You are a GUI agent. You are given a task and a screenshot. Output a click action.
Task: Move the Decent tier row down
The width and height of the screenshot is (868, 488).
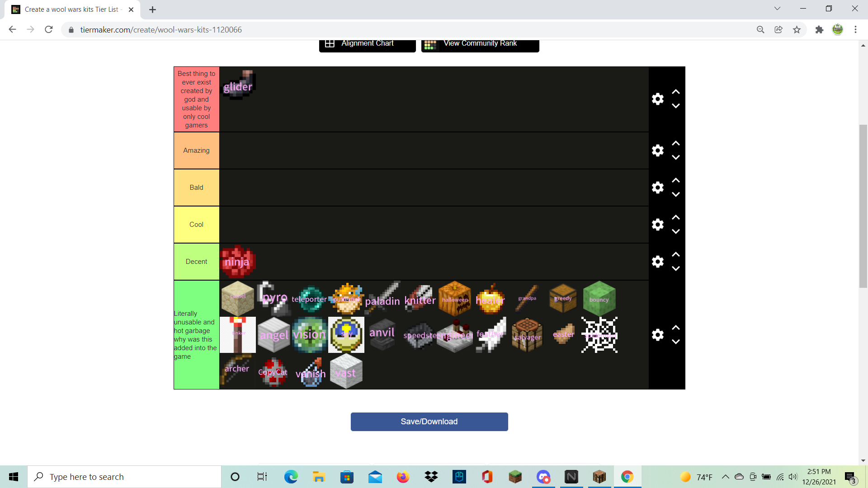point(676,269)
